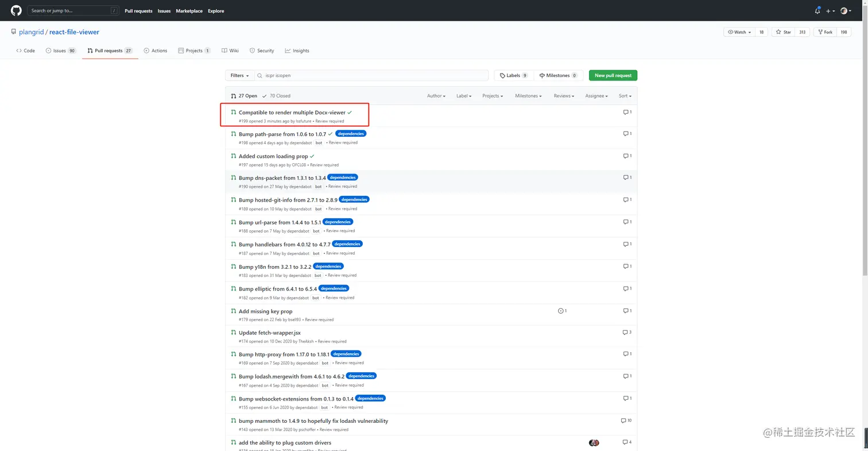The height and width of the screenshot is (451, 868).
Task: Fork the react-file-viewer repository
Action: [826, 32]
